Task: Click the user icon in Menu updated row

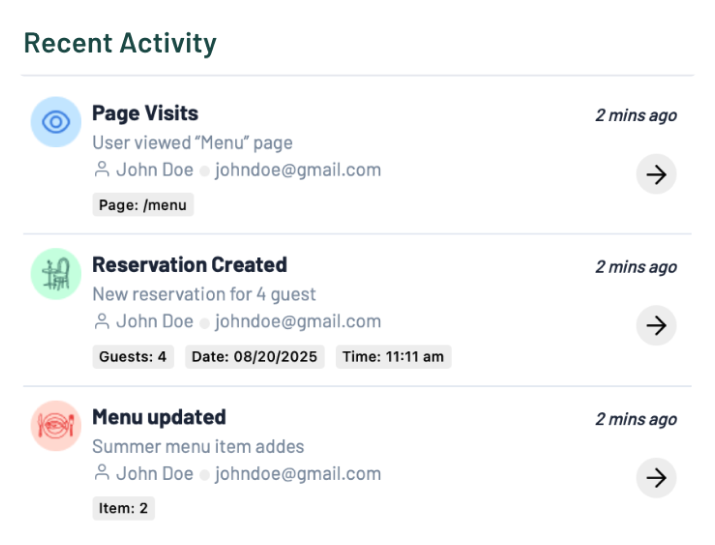Action: 101,474
